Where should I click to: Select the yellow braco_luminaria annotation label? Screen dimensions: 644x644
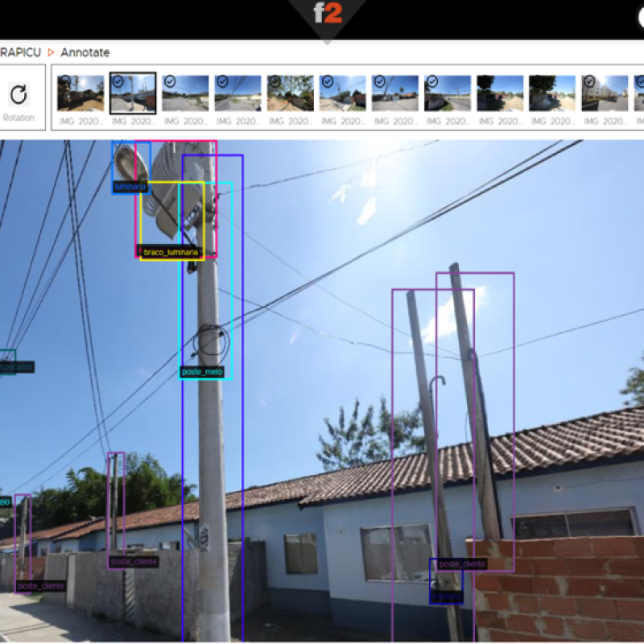click(x=170, y=253)
